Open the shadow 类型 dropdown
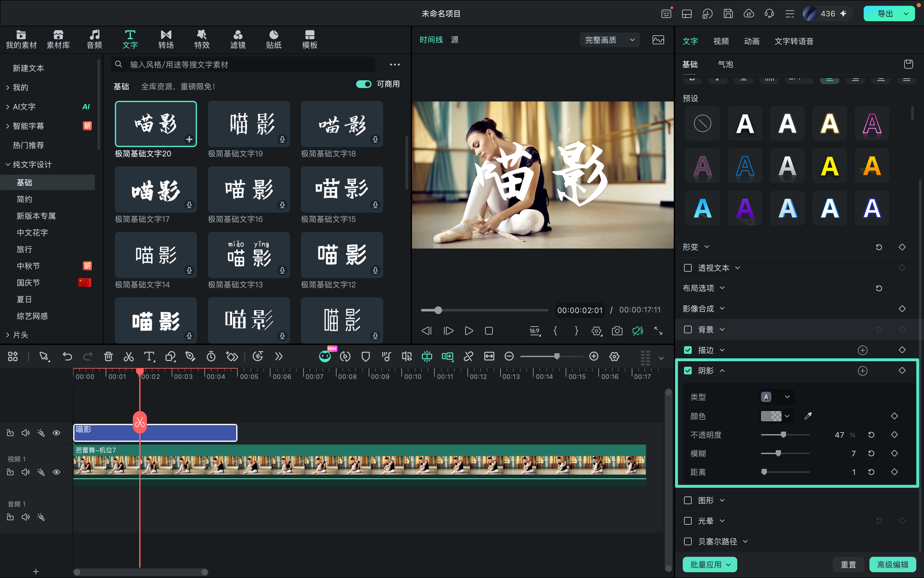The height and width of the screenshot is (578, 924). (776, 397)
